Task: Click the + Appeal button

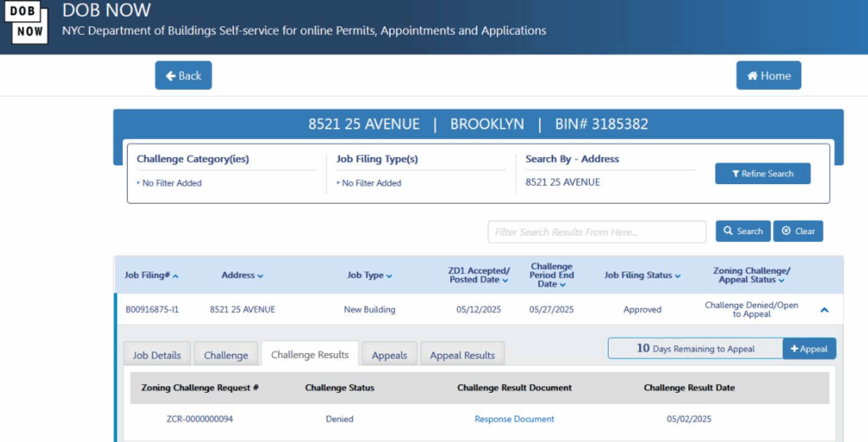Action: click(810, 349)
